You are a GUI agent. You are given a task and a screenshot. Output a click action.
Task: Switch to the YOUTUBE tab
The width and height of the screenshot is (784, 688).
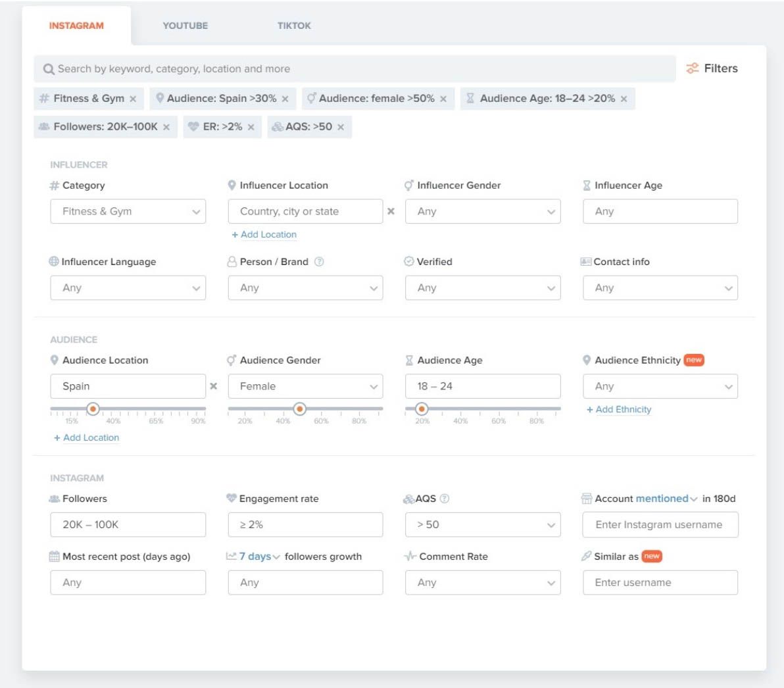(185, 26)
